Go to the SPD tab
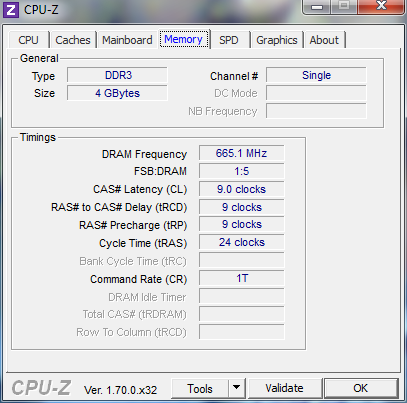407x403 pixels. pos(229,40)
